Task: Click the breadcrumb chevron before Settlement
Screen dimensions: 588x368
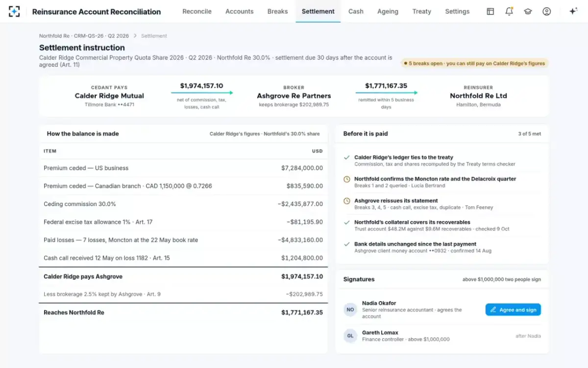Action: click(135, 36)
